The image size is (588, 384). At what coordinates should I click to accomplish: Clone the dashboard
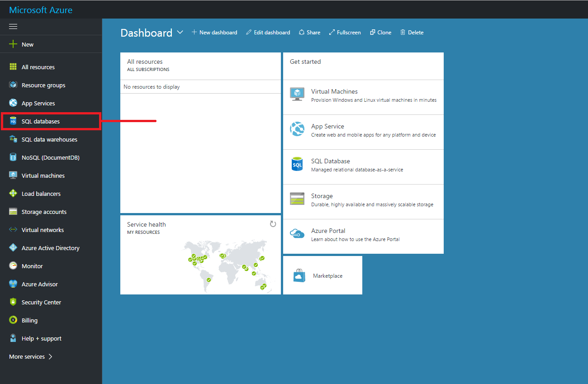click(x=381, y=33)
